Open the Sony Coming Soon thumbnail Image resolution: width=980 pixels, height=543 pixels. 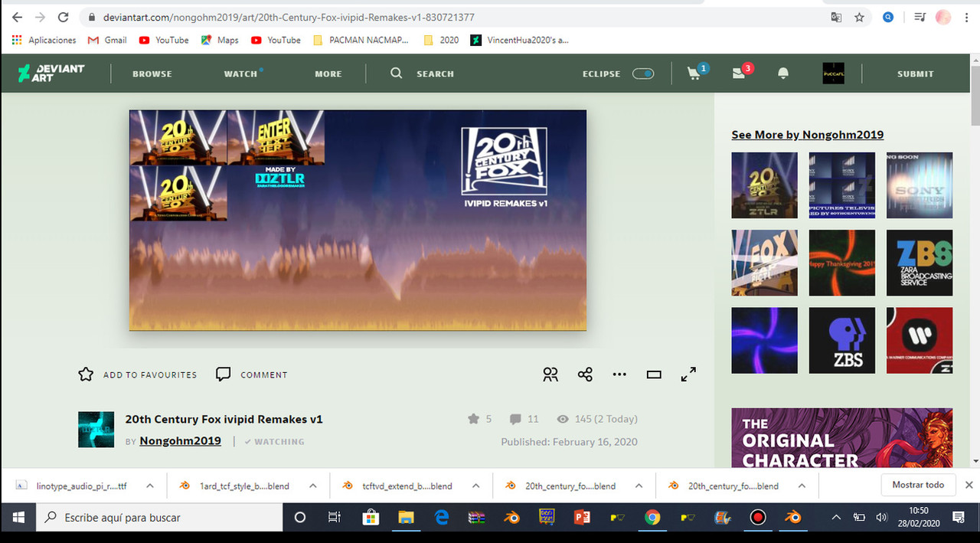click(920, 185)
